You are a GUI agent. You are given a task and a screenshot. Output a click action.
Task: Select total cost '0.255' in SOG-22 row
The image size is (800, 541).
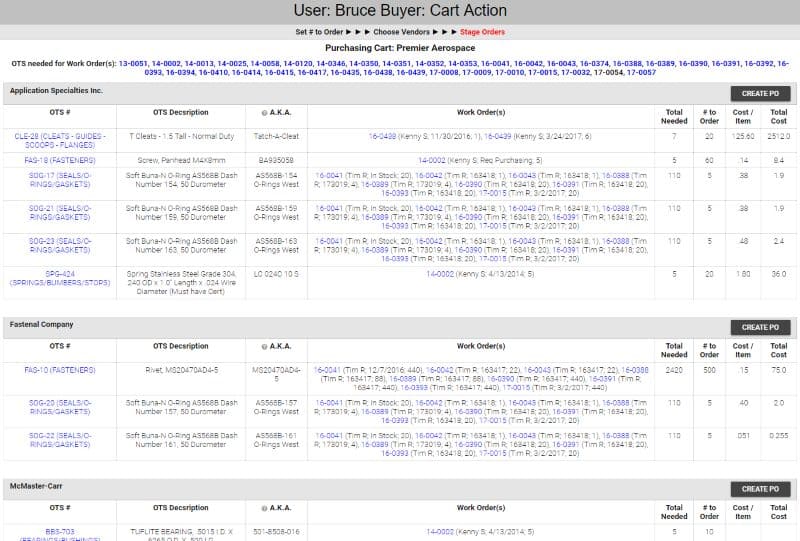pyautogui.click(x=779, y=436)
